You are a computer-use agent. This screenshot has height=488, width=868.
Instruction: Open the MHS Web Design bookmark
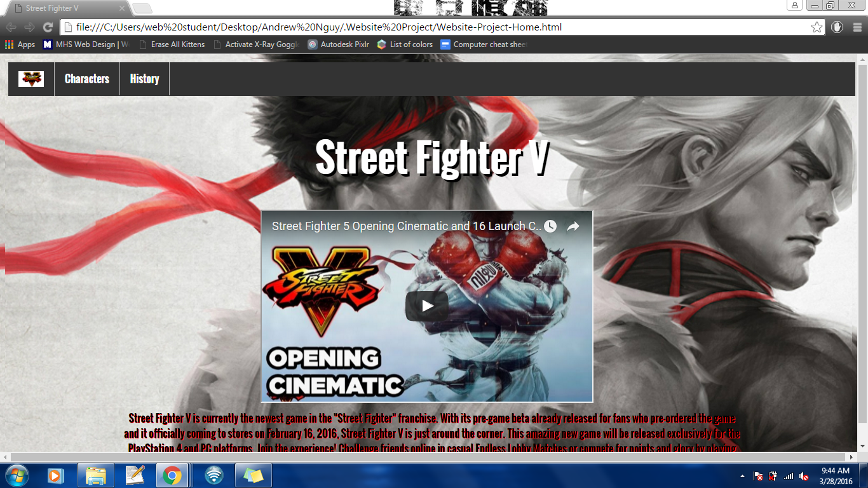[86, 44]
